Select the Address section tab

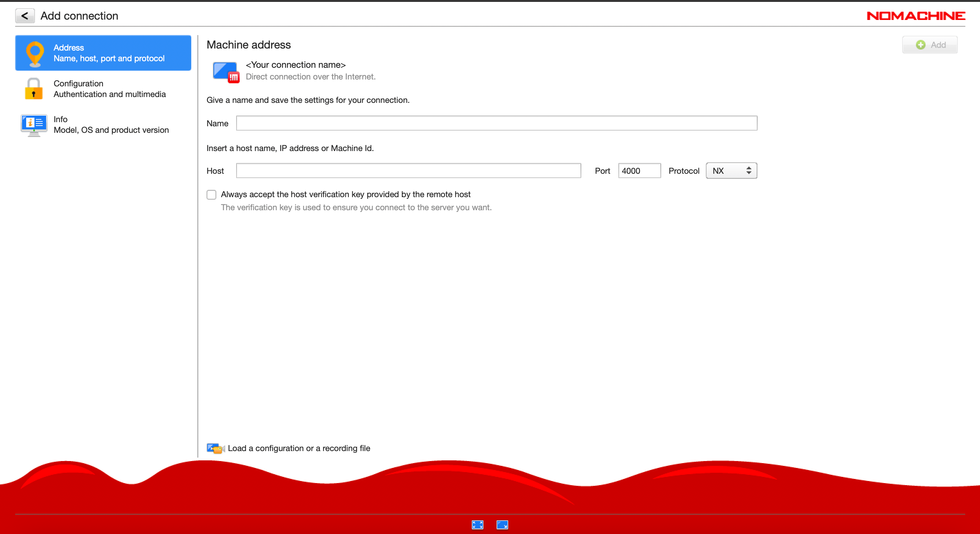click(x=103, y=53)
